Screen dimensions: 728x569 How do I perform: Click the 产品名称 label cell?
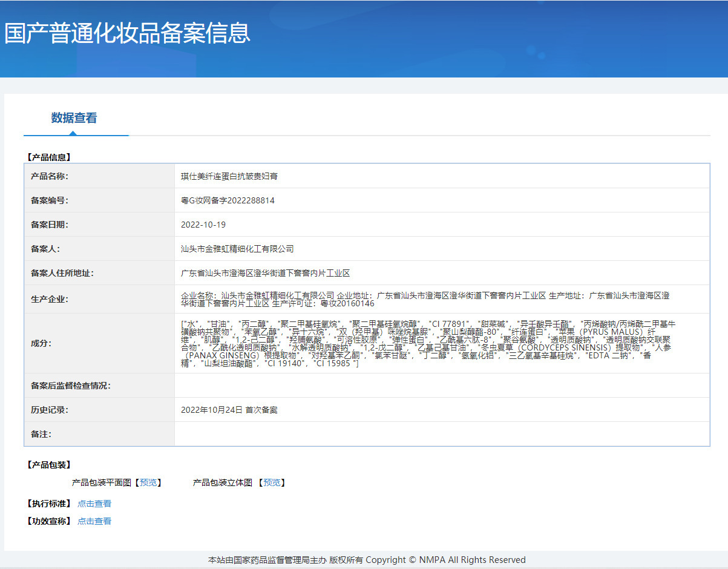(x=50, y=176)
